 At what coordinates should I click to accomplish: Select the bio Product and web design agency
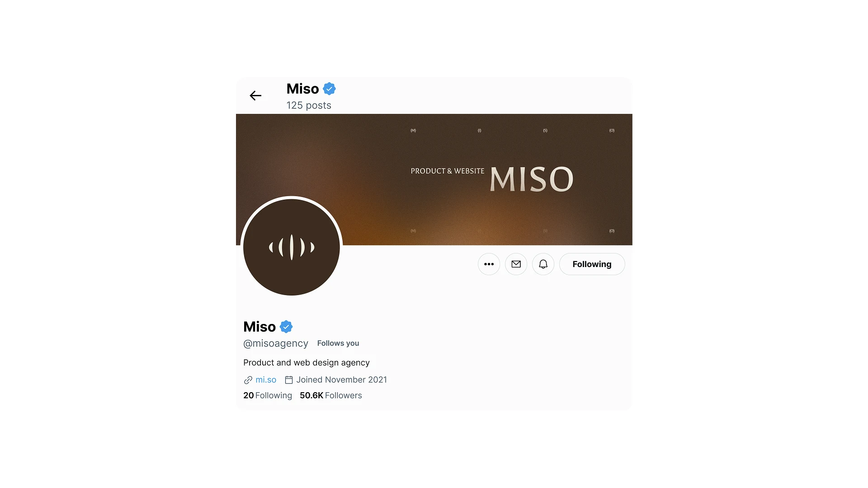tap(307, 363)
